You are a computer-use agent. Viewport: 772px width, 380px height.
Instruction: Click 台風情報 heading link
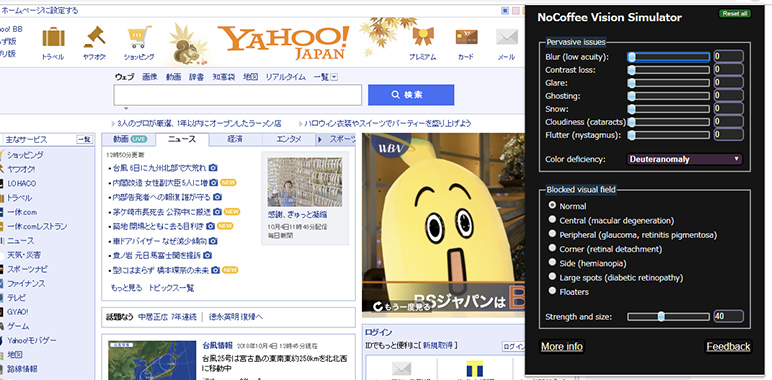click(218, 345)
